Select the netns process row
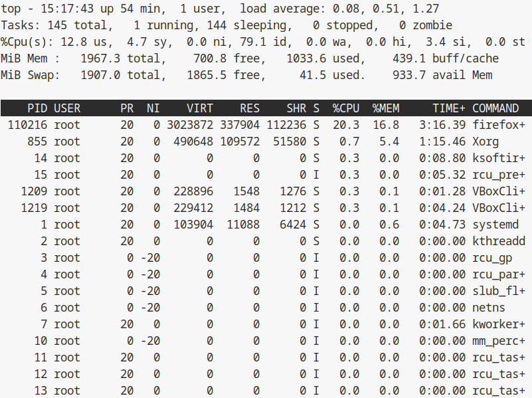The height and width of the screenshot is (398, 532). pos(266,308)
